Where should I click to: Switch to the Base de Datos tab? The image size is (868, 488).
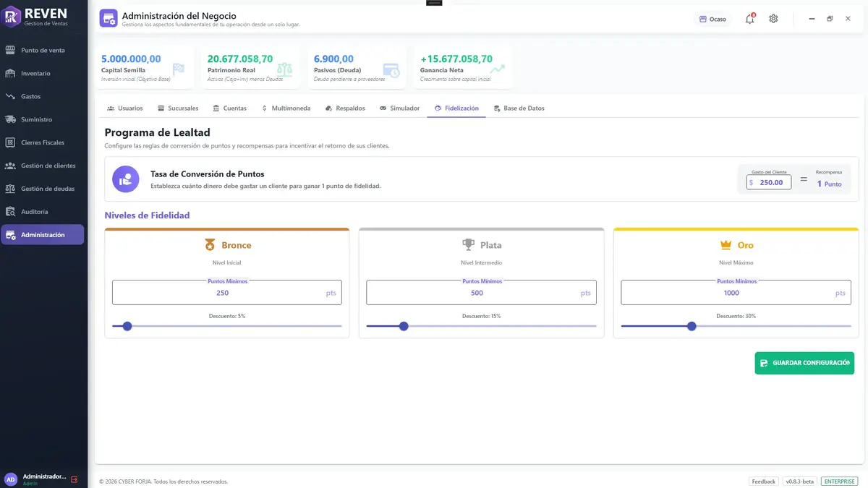click(519, 108)
